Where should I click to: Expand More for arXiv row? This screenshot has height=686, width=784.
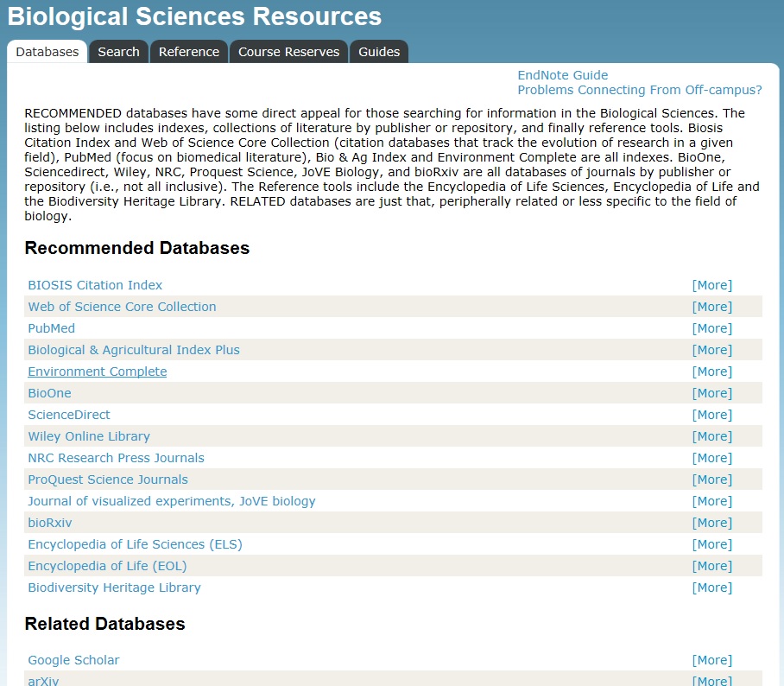(x=712, y=681)
